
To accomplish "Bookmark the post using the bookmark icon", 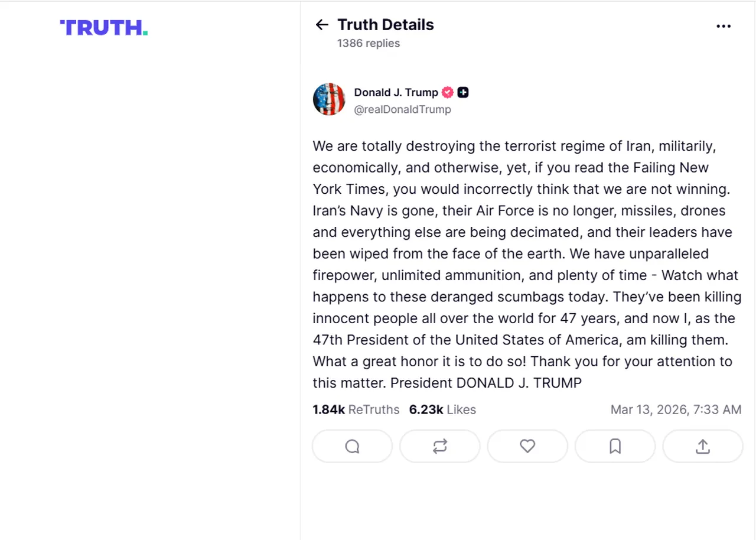I will (615, 446).
